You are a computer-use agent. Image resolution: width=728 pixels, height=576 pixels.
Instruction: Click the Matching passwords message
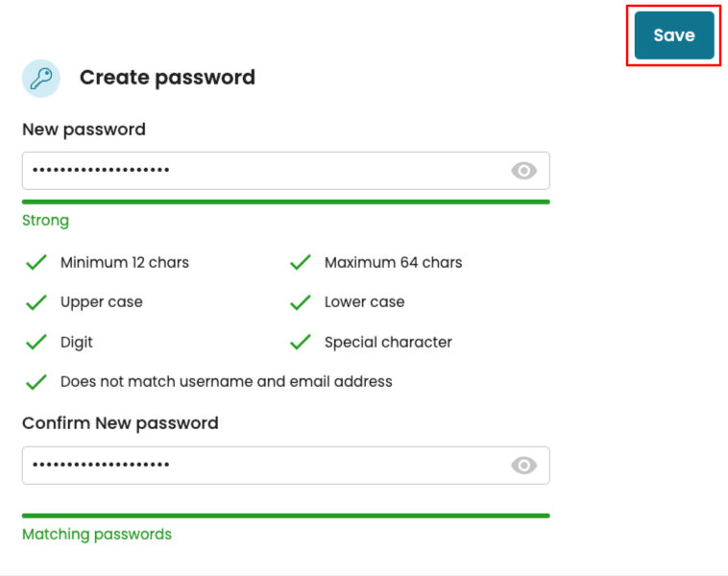tap(97, 535)
